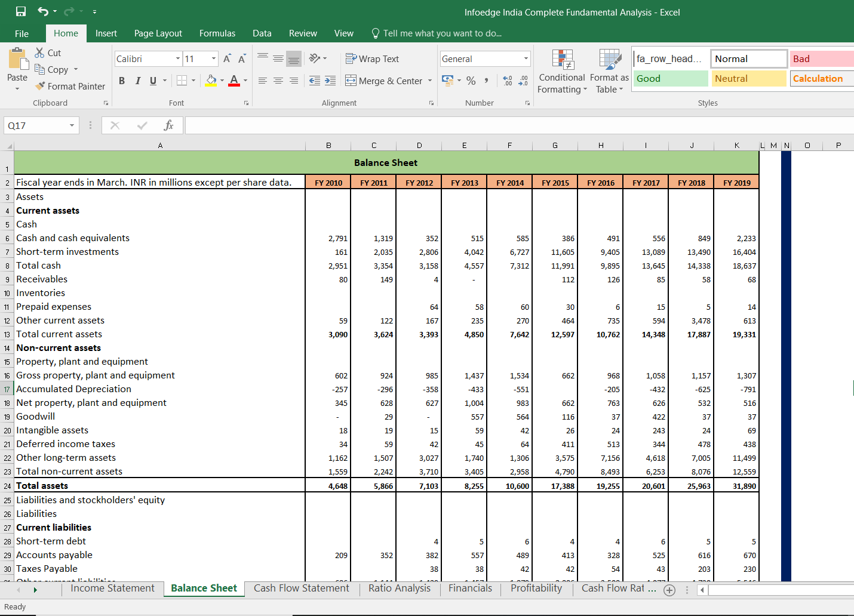Screen dimensions: 854x616
Task: Click the Select All corner triangle
Action: point(9,146)
